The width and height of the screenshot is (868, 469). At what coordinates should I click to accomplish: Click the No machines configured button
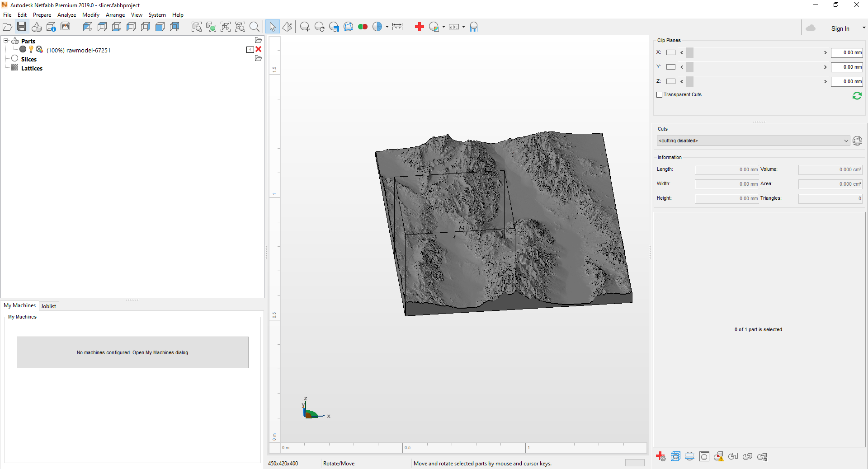tap(132, 352)
